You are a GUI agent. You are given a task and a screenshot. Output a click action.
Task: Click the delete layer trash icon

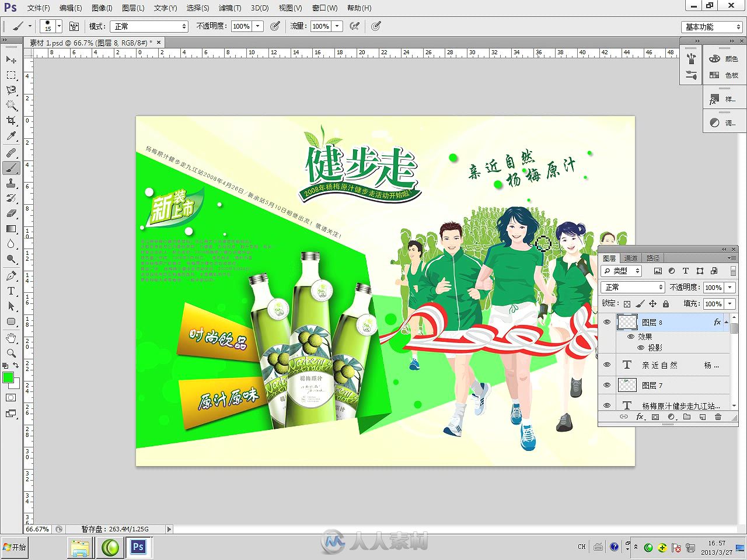pos(718,417)
